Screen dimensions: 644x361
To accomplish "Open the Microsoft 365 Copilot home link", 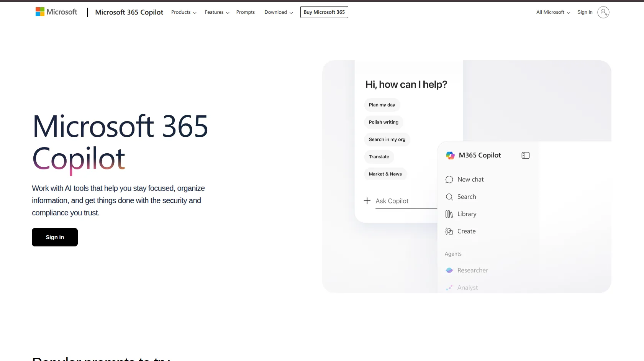I will pyautogui.click(x=129, y=12).
